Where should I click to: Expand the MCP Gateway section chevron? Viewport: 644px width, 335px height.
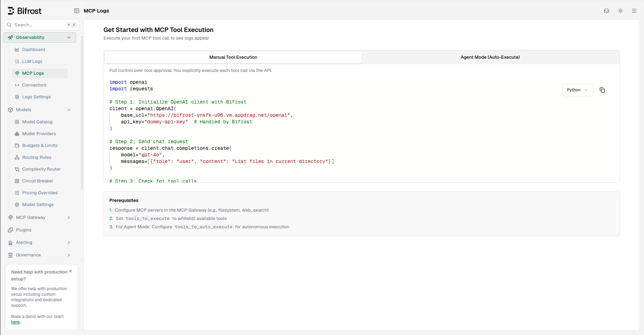pos(69,218)
